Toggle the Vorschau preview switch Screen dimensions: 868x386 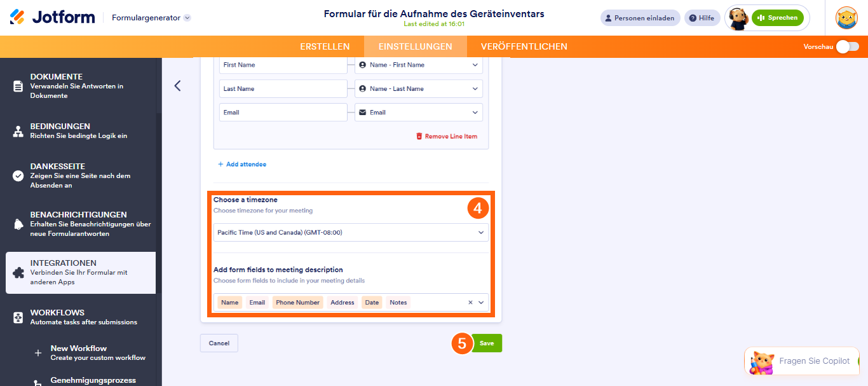point(847,46)
